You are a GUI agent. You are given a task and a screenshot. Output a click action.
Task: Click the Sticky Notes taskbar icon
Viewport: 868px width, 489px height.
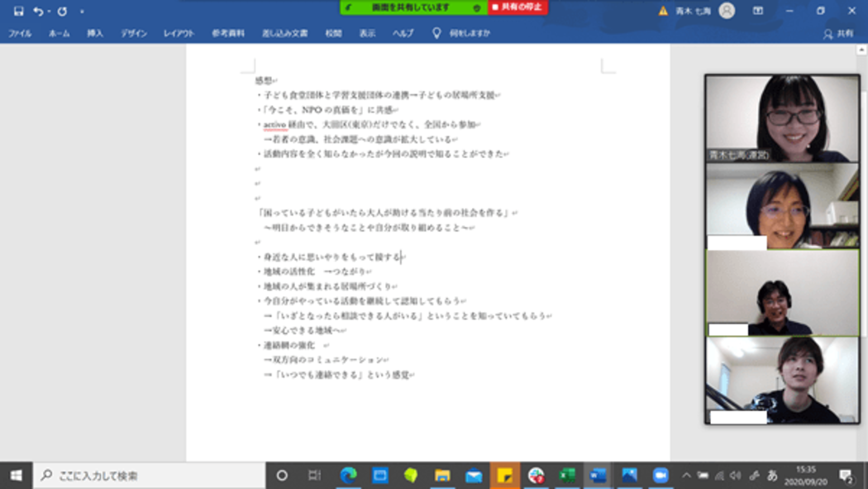pos(504,475)
